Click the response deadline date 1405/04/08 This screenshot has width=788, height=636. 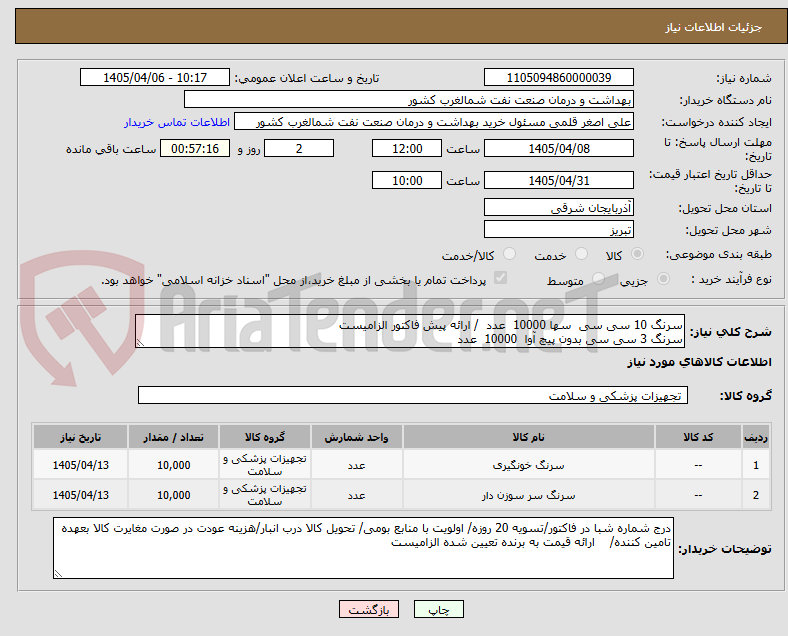click(559, 149)
